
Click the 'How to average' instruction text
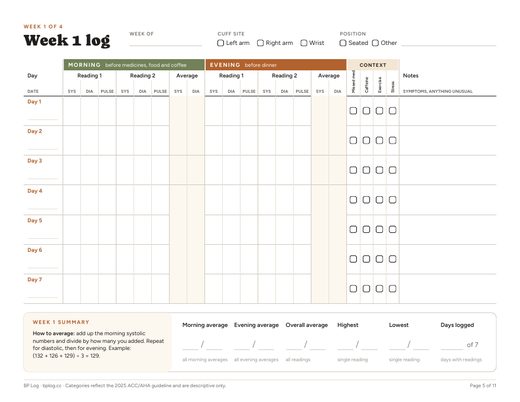pyautogui.click(x=98, y=345)
